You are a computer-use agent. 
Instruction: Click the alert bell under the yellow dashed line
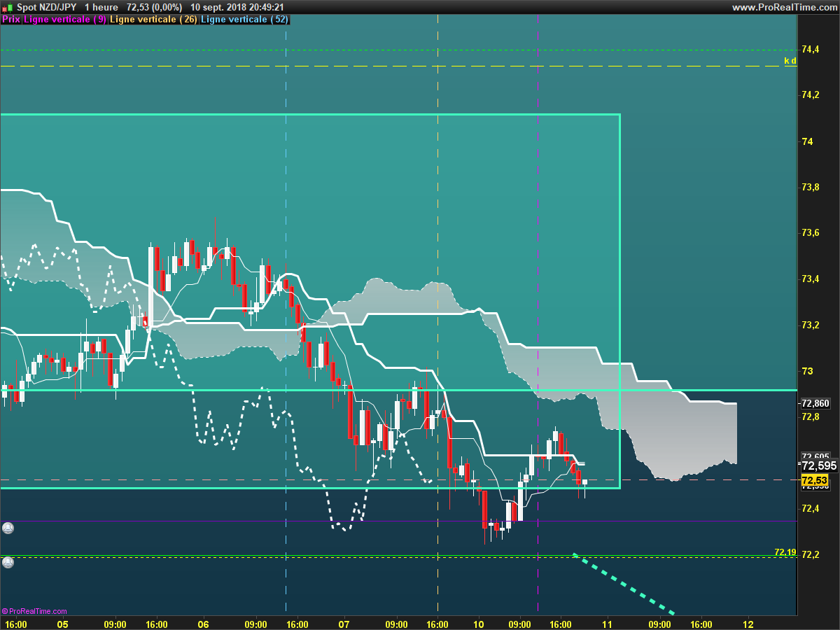pos(8,562)
